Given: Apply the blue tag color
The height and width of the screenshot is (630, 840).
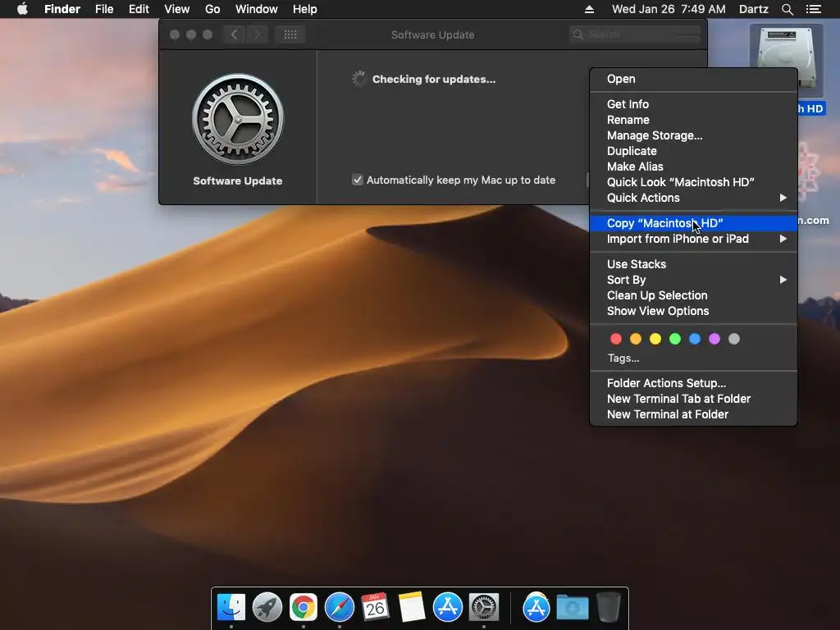Looking at the screenshot, I should click(x=695, y=339).
